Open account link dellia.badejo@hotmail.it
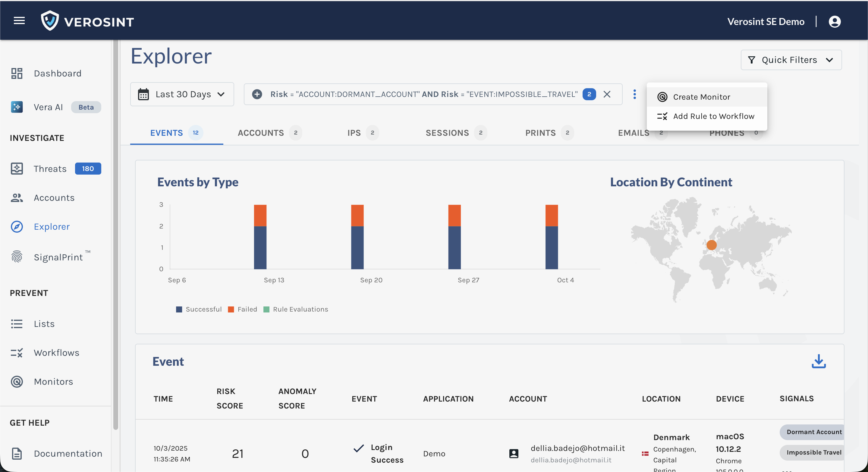Screen dimensions: 868x472 pos(577,448)
